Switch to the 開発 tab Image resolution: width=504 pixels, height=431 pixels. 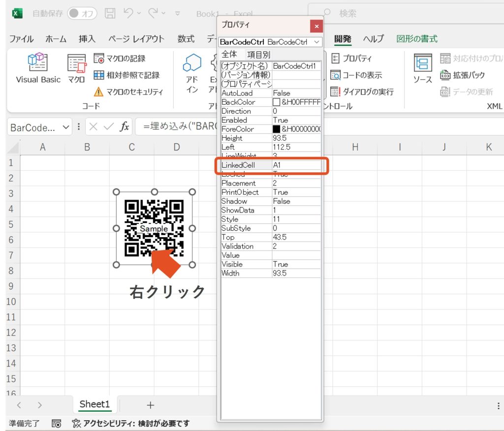(343, 39)
